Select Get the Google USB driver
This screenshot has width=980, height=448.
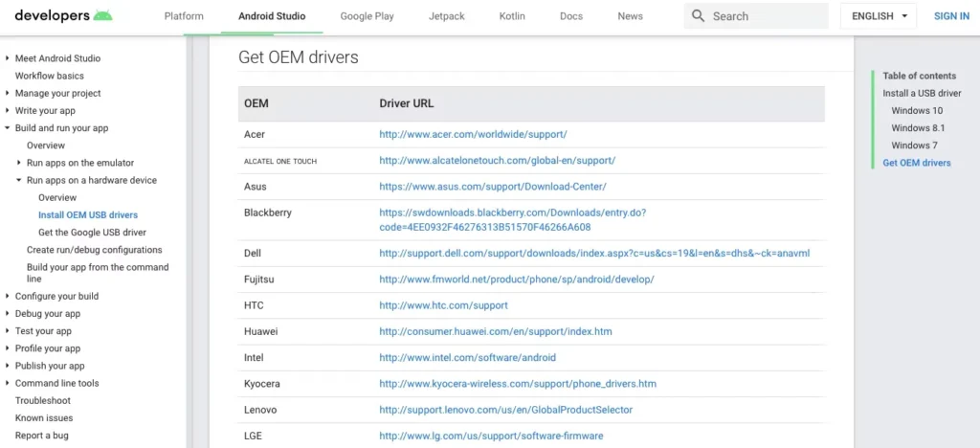[x=92, y=233]
